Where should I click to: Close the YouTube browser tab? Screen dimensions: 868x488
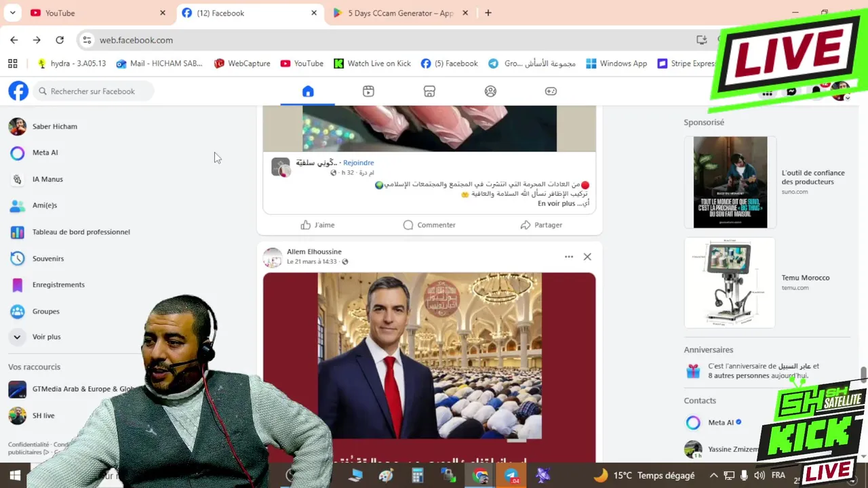(162, 13)
